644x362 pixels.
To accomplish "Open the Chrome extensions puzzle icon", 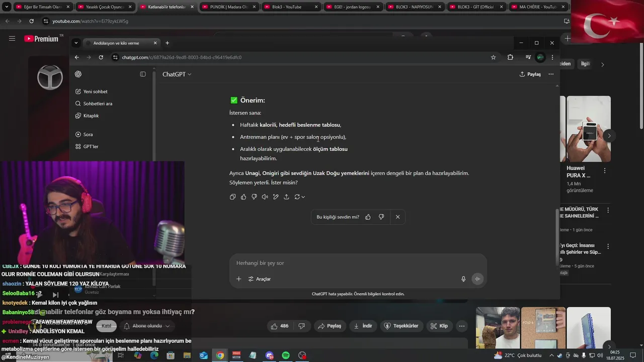I will pos(510,57).
